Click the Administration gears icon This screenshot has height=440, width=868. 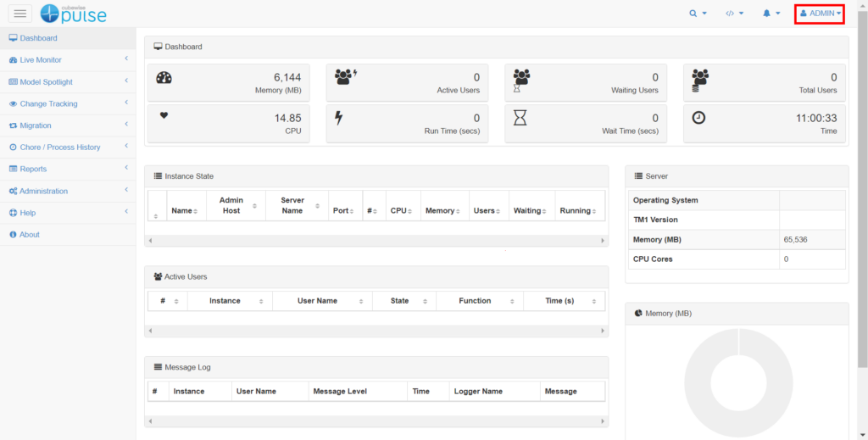point(13,192)
